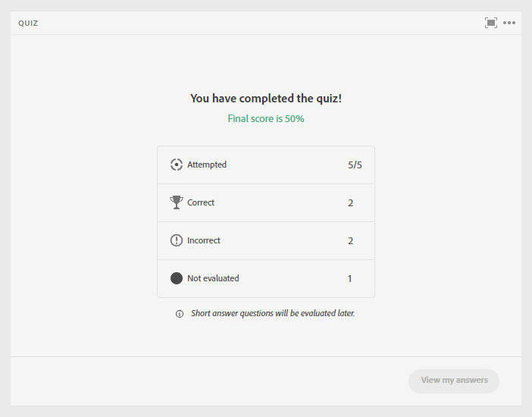Click the not evaluated count value
532x417 pixels.
(350, 278)
